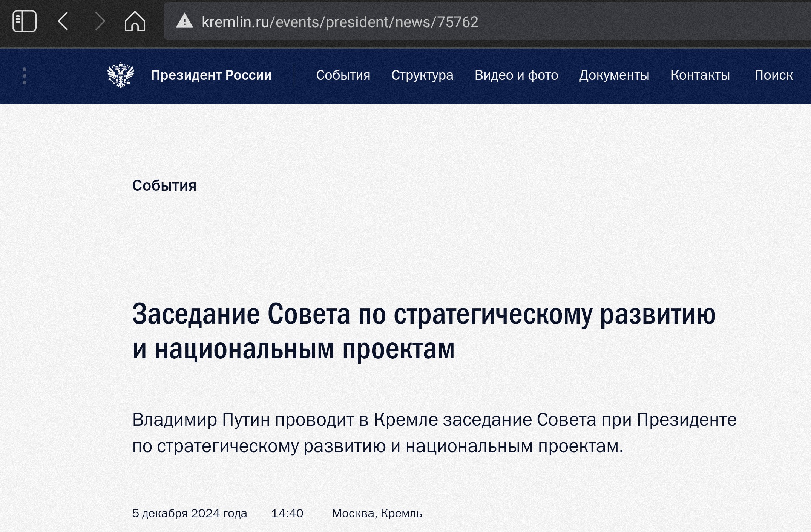Open the Документы navigation item
811x532 pixels.
pyautogui.click(x=614, y=75)
